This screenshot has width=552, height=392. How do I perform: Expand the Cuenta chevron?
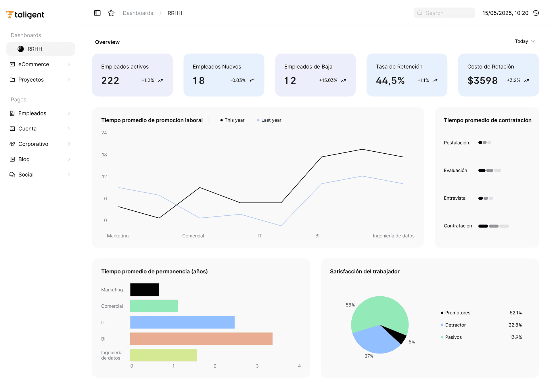tap(69, 129)
